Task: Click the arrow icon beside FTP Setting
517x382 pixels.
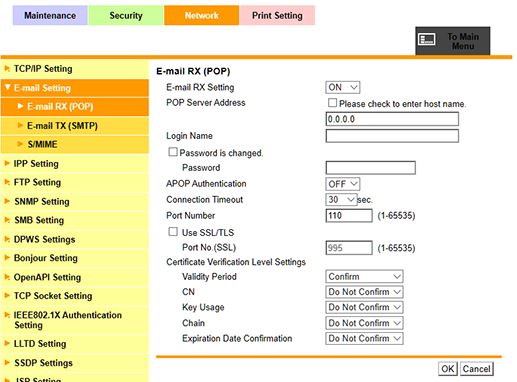Action: coord(7,182)
